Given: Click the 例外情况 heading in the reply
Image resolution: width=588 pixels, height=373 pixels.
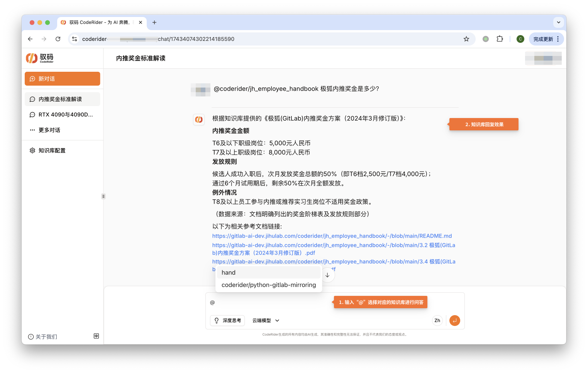Looking at the screenshot, I should tap(225, 192).
